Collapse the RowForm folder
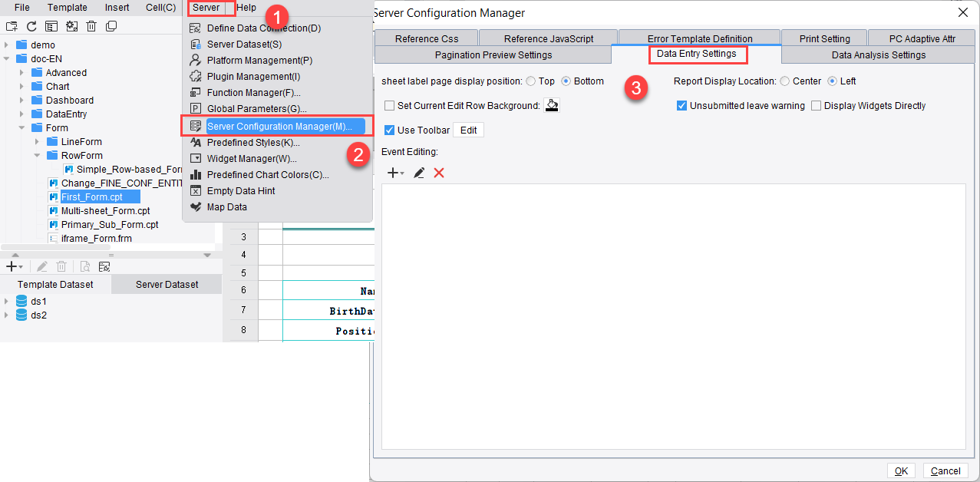Screen dimensions: 980x482 (38, 156)
